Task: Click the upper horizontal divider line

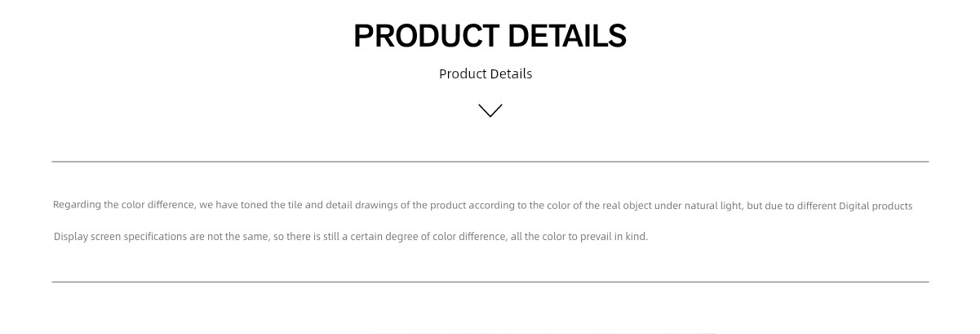Action: 490,162
